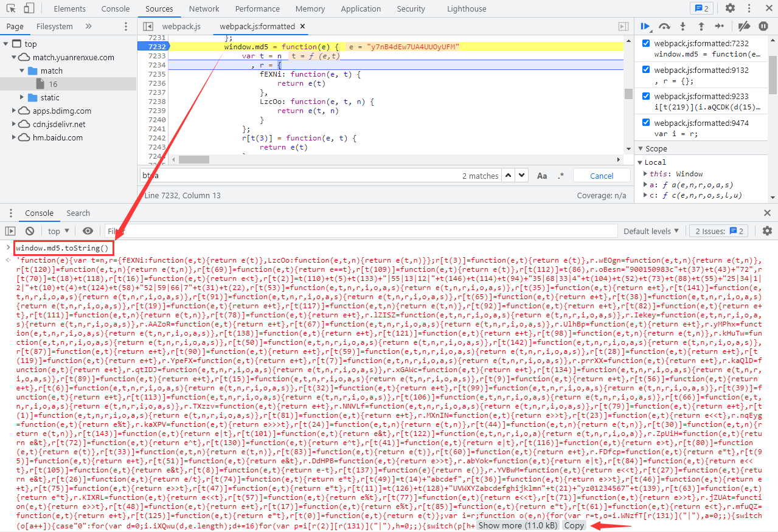The height and width of the screenshot is (532, 778).
Task: Click the Cancel search button
Action: pos(602,176)
